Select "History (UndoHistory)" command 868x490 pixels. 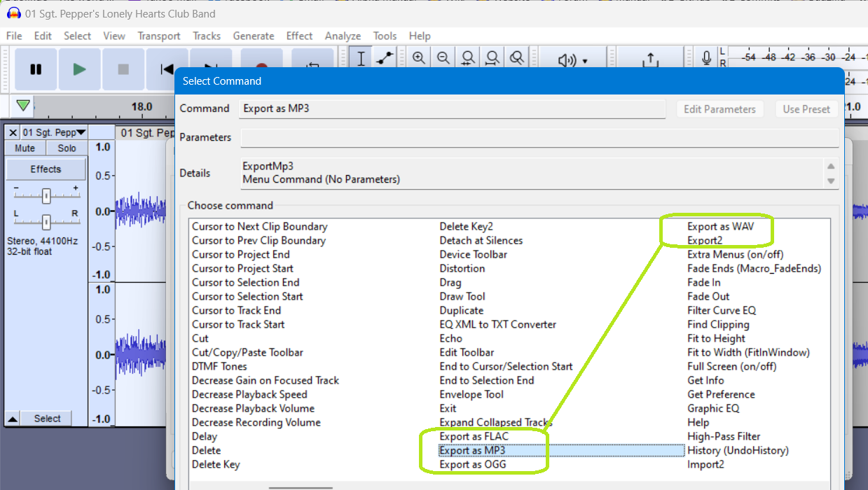738,450
